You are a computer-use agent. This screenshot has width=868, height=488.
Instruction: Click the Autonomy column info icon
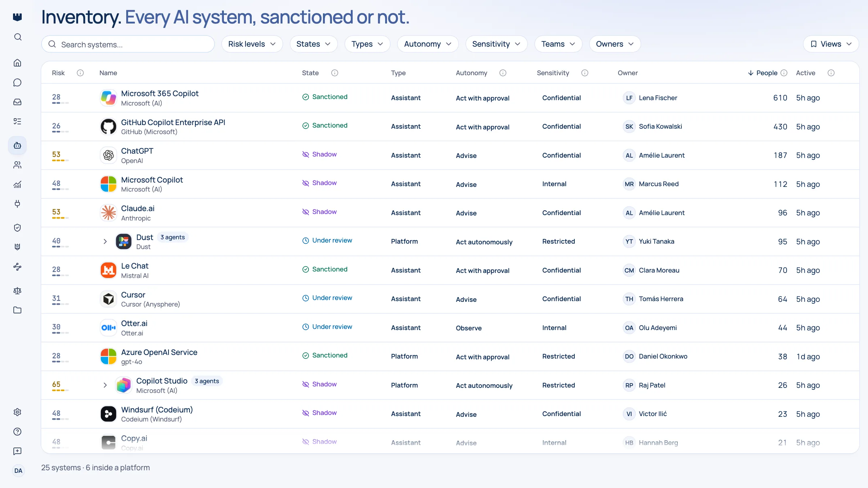tap(503, 73)
